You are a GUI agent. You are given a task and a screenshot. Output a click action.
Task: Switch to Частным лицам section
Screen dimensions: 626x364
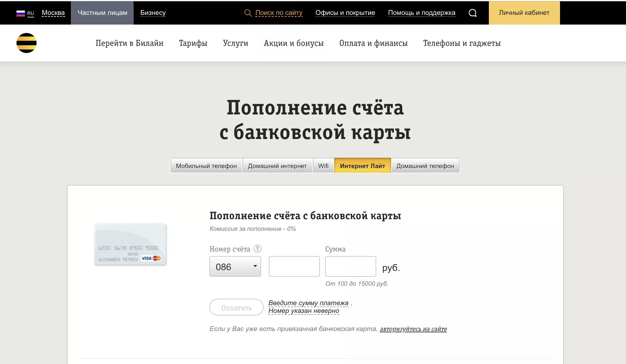(x=102, y=13)
